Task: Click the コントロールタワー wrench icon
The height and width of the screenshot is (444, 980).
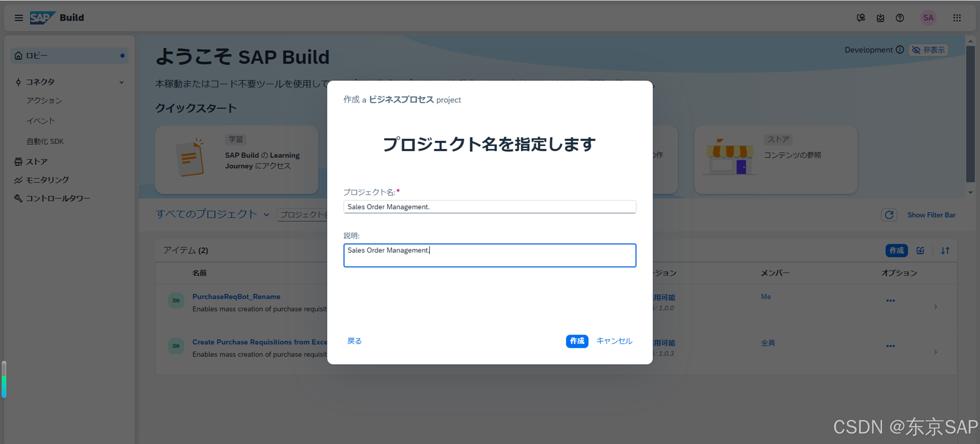Action: [18, 198]
